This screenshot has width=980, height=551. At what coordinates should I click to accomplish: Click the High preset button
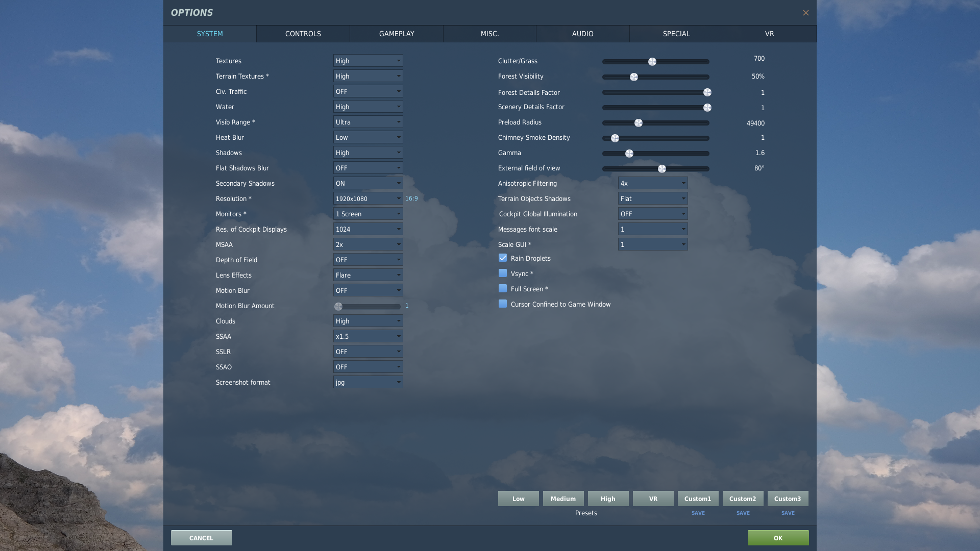(608, 498)
